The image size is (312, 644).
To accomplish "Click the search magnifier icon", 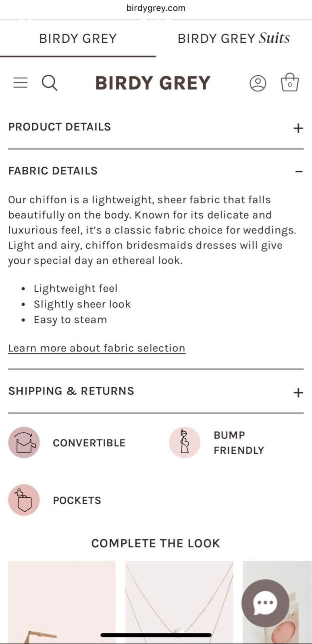I will coord(50,83).
